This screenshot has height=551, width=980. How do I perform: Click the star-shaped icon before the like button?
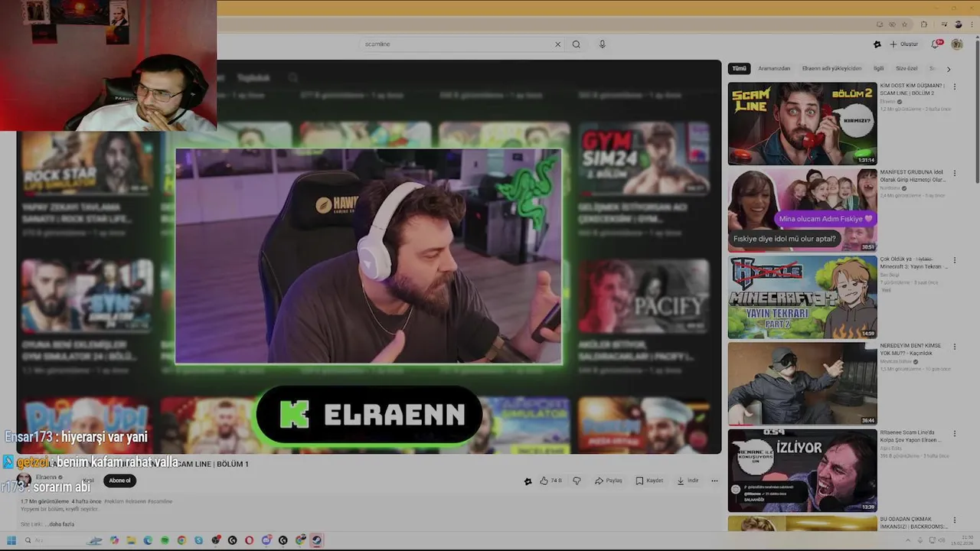528,481
